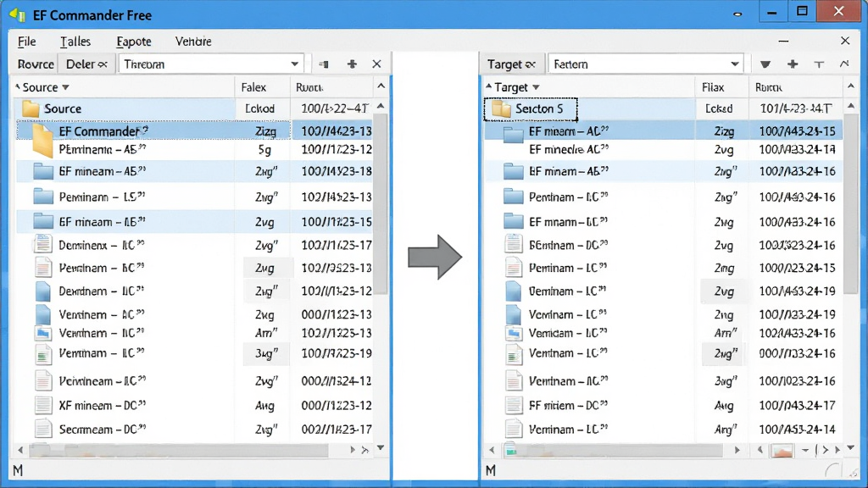Screen dimensions: 868x488
Task: Select the Source folder row
Action: (x=194, y=108)
